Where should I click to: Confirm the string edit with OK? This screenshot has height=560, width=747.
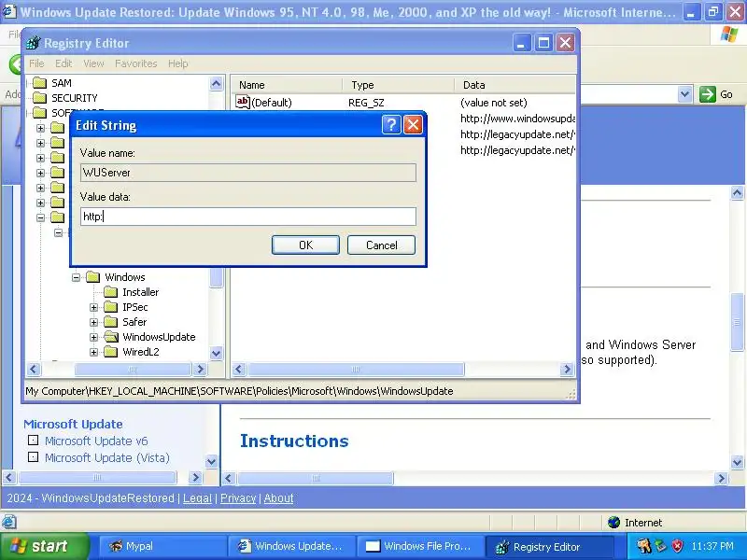click(305, 245)
